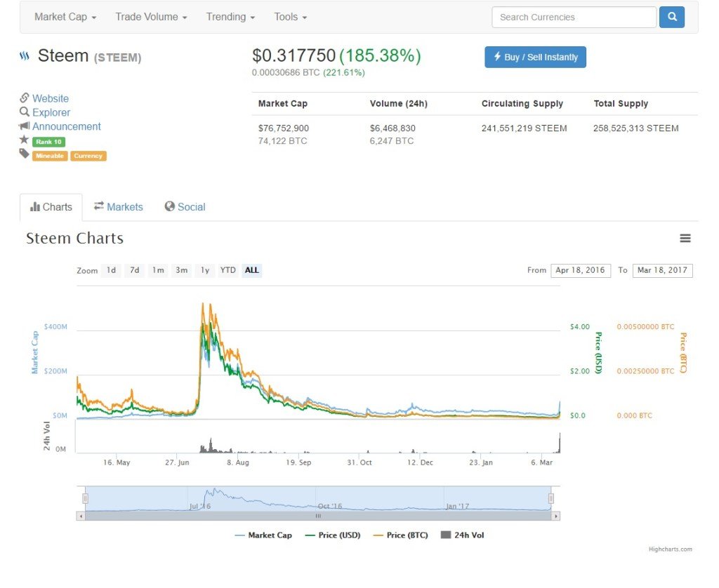Open the Announcement link
This screenshot has height=588, width=719.
pyautogui.click(x=67, y=126)
